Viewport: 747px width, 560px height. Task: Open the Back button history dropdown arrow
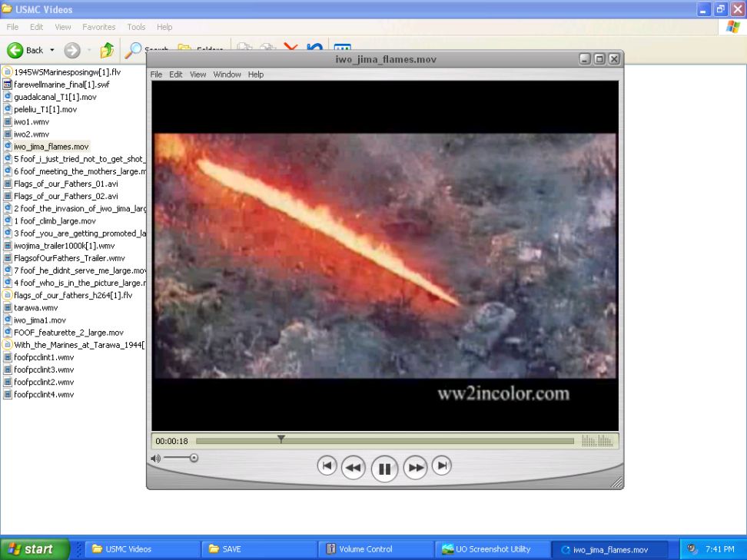52,50
